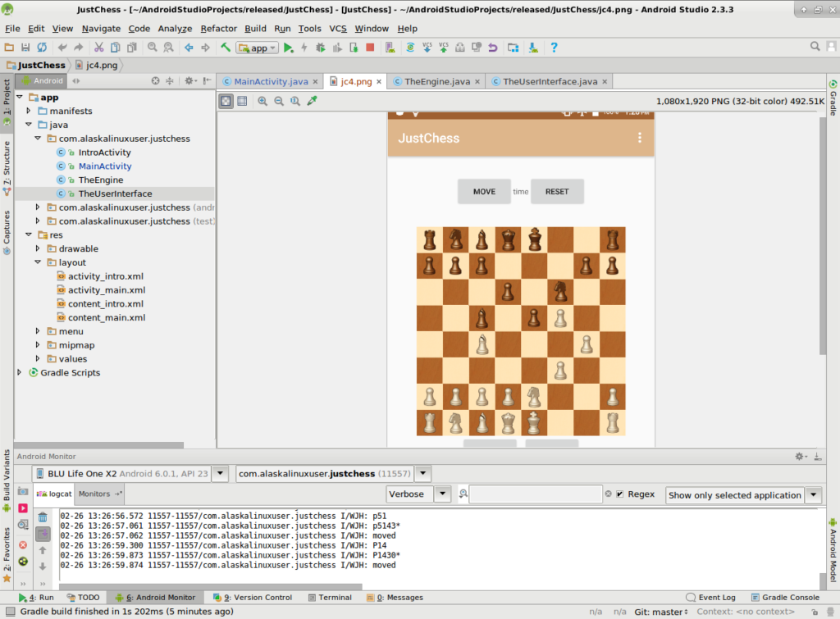840x619 pixels.
Task: Expand the Gradle Scripts tree node
Action: pos(21,372)
